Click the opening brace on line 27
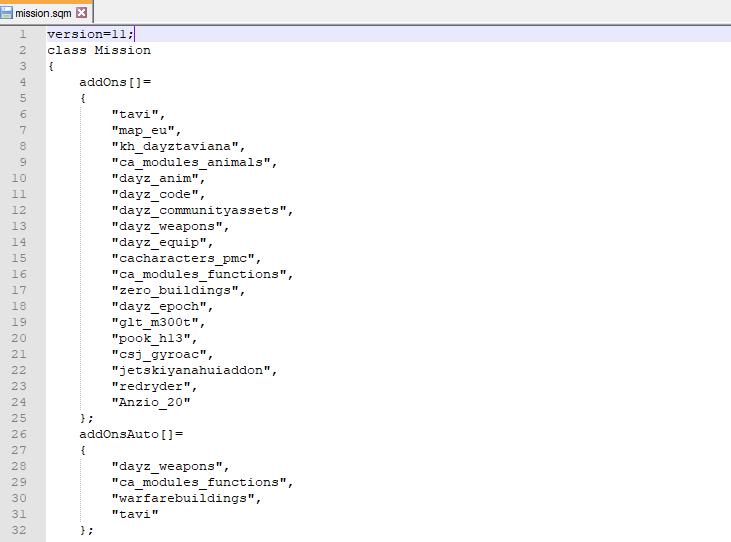Image resolution: width=731 pixels, height=542 pixels. 83,450
